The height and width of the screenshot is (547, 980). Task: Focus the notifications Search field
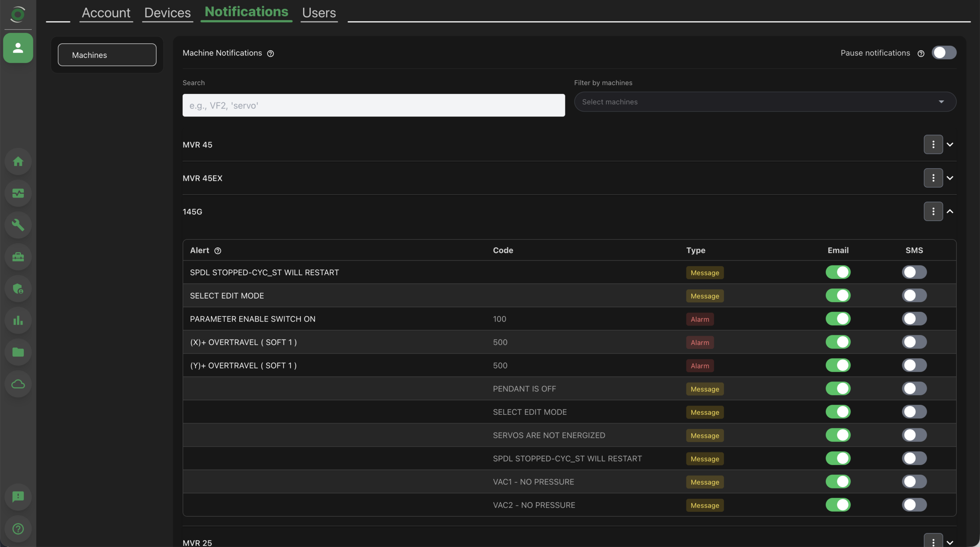click(374, 105)
